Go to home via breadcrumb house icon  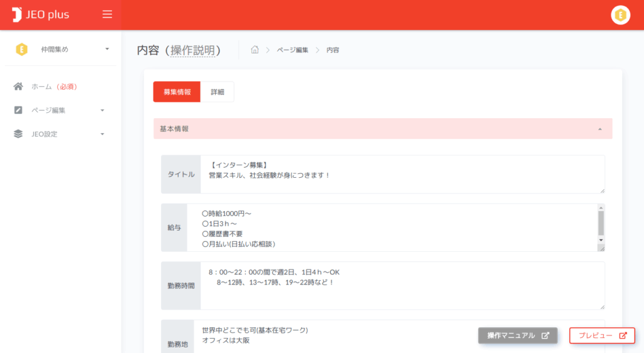pyautogui.click(x=255, y=50)
